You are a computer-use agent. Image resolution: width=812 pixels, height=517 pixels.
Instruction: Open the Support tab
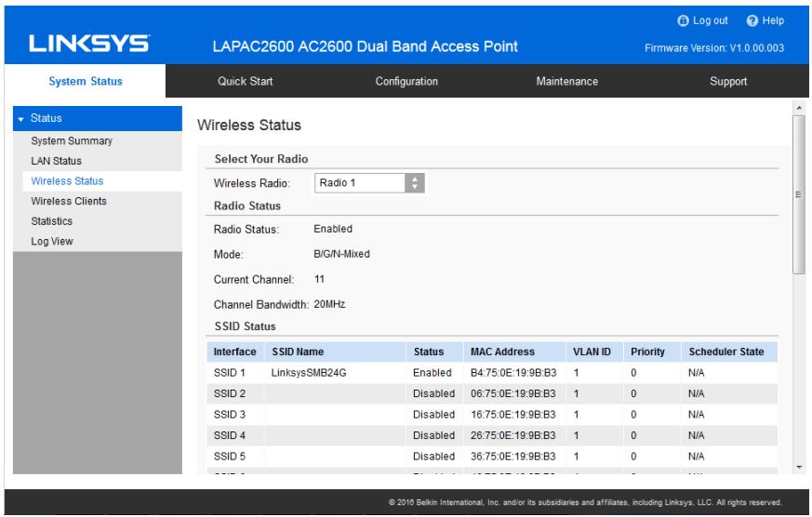tap(728, 81)
